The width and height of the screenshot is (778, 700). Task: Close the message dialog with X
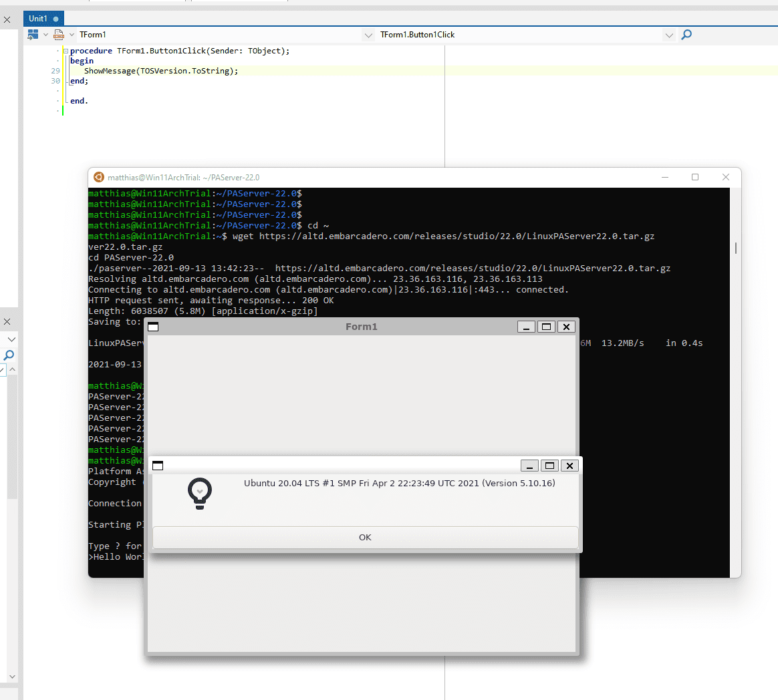[569, 466]
